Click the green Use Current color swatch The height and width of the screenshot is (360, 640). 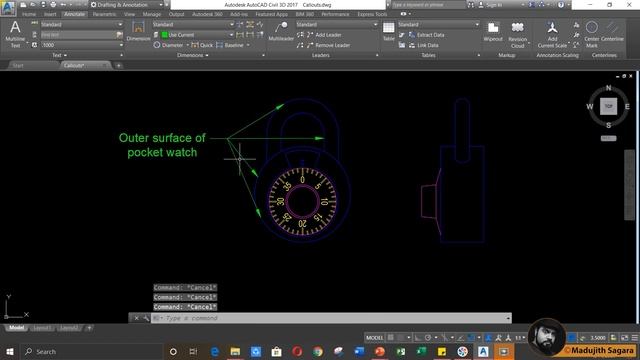point(164,35)
